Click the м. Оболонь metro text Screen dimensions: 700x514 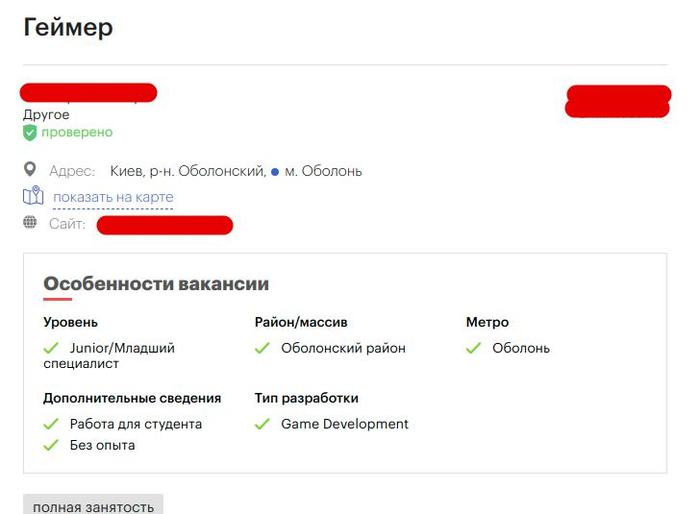pyautogui.click(x=323, y=171)
